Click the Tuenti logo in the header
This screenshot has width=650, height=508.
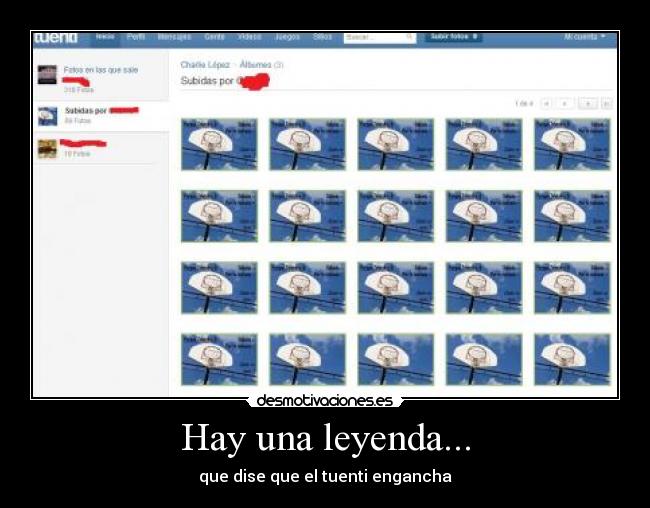click(x=56, y=38)
